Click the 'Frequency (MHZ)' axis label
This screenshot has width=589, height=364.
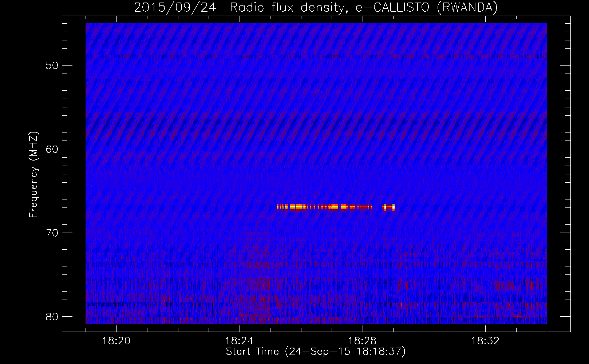(33, 175)
